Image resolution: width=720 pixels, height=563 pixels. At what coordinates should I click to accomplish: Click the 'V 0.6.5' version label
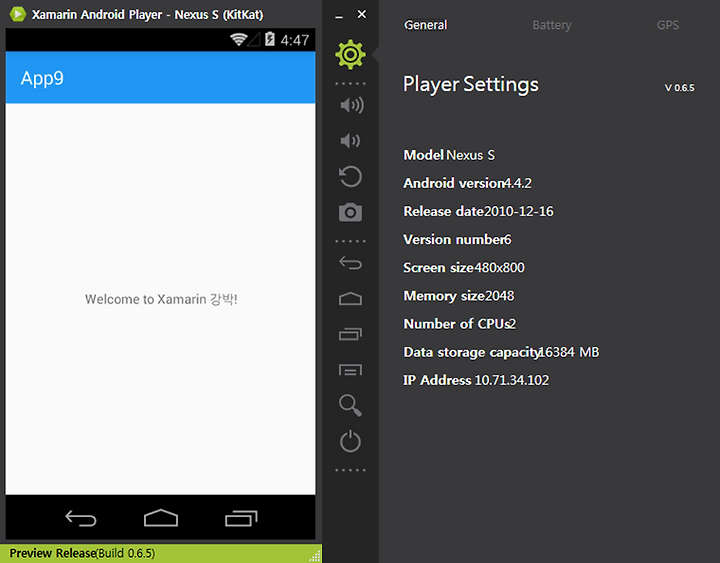[x=680, y=88]
